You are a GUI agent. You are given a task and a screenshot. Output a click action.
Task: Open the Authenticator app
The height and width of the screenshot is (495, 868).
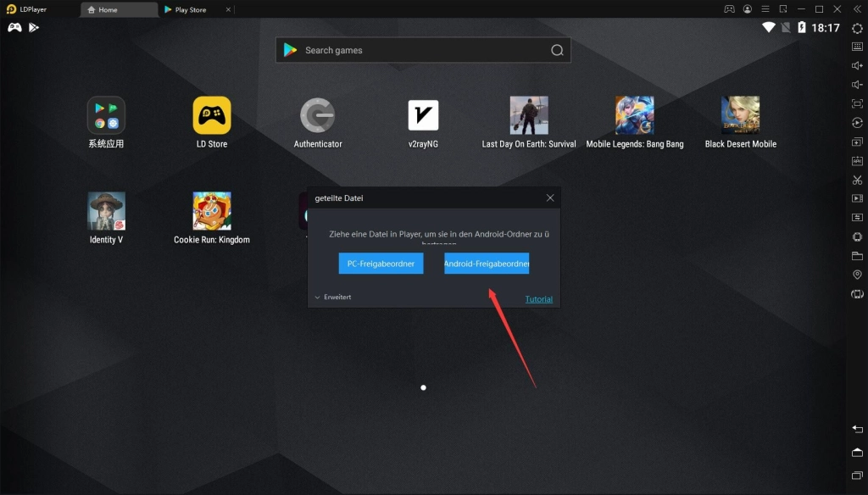(317, 122)
